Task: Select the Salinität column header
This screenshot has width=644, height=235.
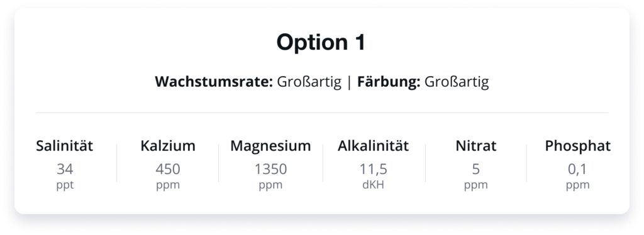Action: pyautogui.click(x=65, y=146)
